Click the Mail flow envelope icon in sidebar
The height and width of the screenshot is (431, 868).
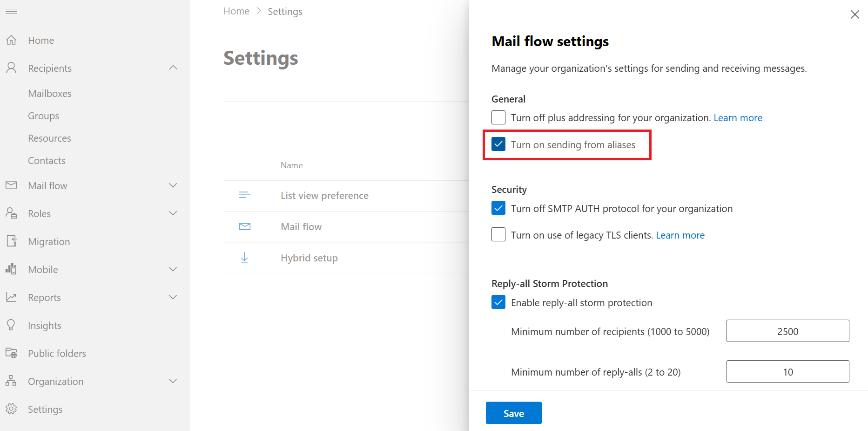pos(11,185)
